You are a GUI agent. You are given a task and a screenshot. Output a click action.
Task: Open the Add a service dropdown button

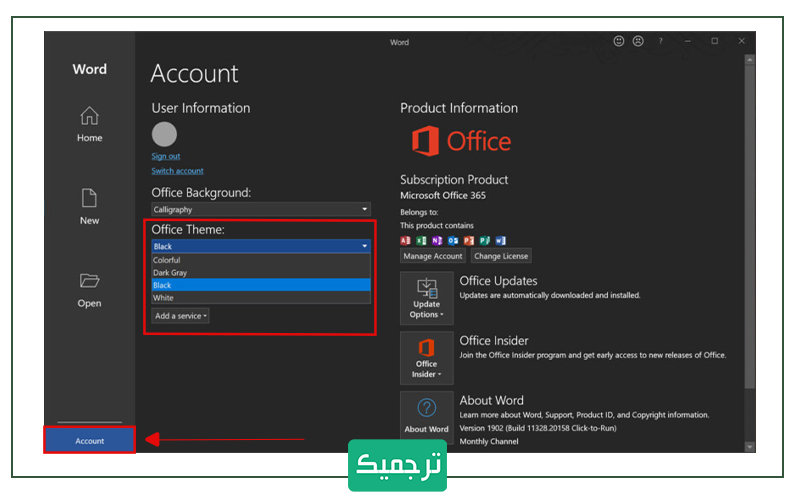tap(180, 316)
